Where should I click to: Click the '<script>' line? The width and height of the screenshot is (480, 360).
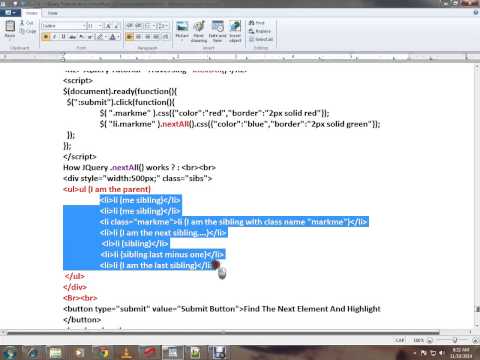click(78, 80)
